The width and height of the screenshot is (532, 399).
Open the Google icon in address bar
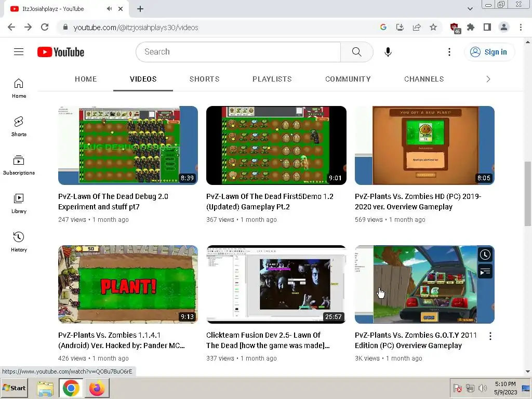click(x=383, y=27)
